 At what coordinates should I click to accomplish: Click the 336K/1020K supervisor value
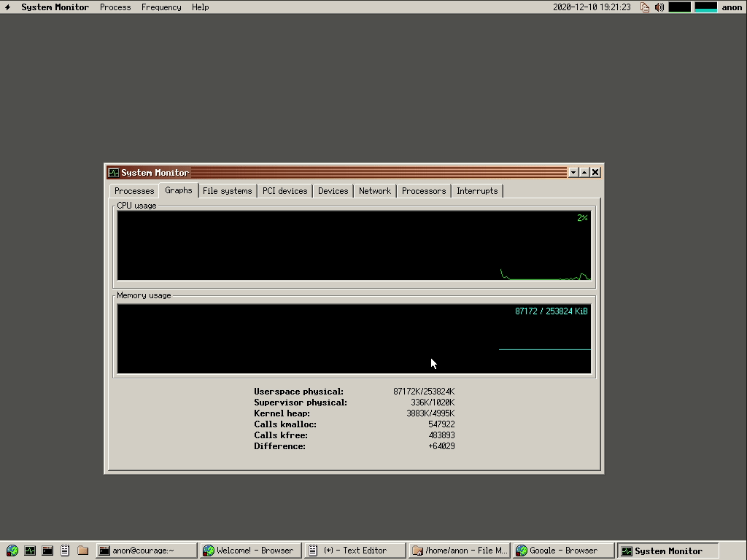[433, 402]
